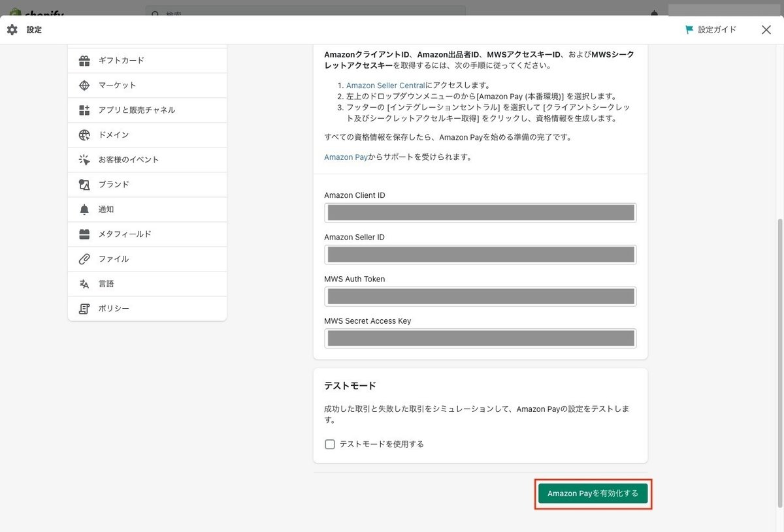
Task: Open メタフィールド settings section
Action: click(147, 234)
